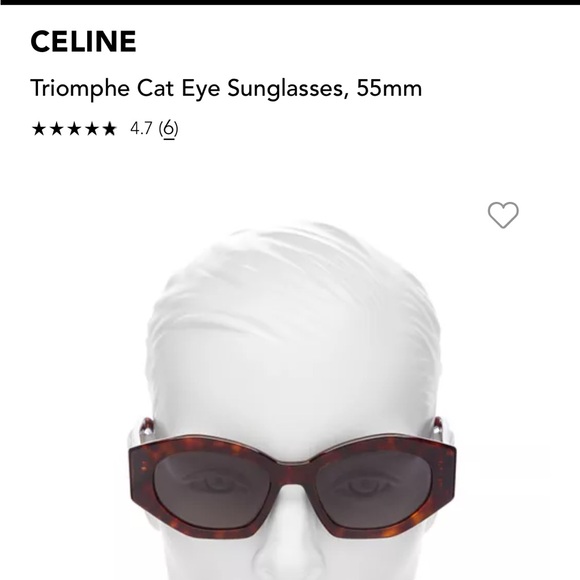The image size is (580, 580).
Task: Click the second rating star
Action: pyautogui.click(x=56, y=129)
